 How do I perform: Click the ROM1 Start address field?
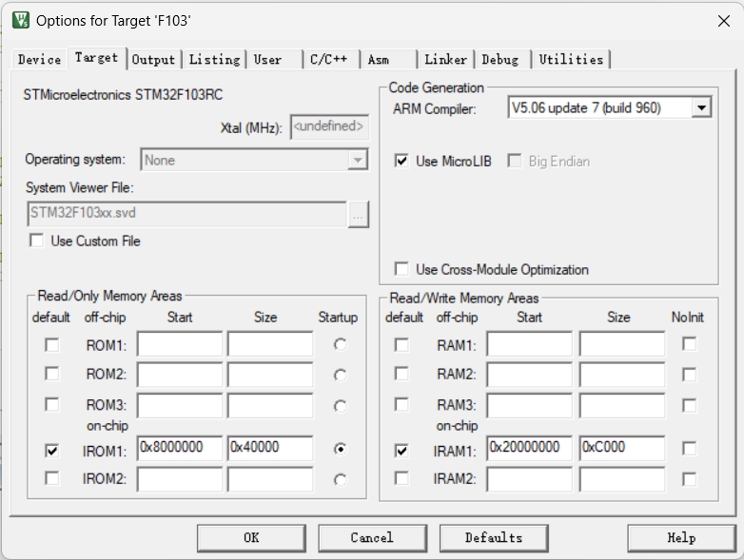(180, 344)
